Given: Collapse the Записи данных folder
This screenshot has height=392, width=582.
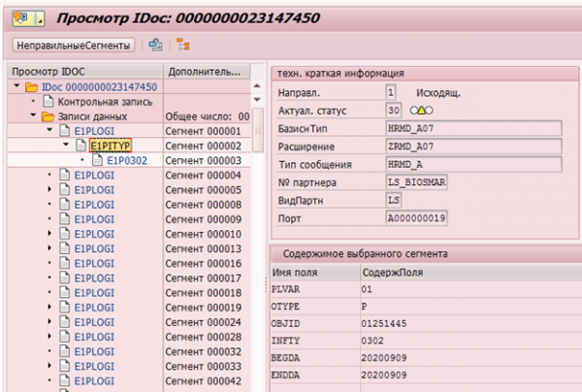Looking at the screenshot, I should (x=32, y=116).
